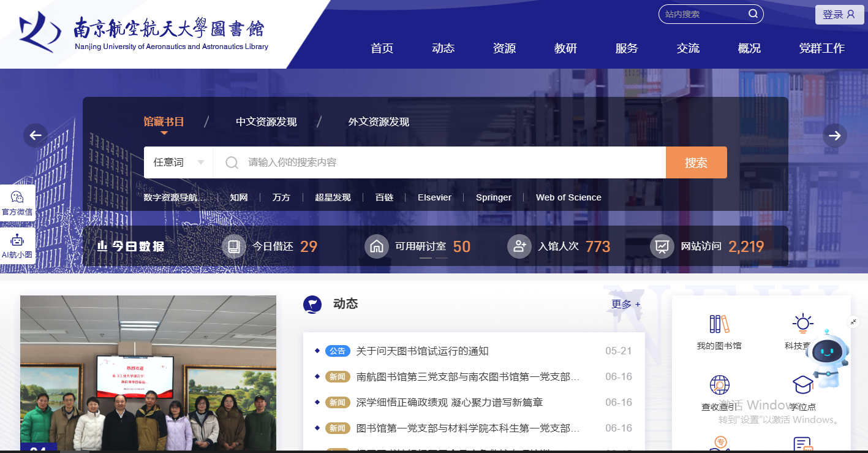Open the 数字资源导航 quick link
This screenshot has width=868, height=453.
tap(175, 197)
